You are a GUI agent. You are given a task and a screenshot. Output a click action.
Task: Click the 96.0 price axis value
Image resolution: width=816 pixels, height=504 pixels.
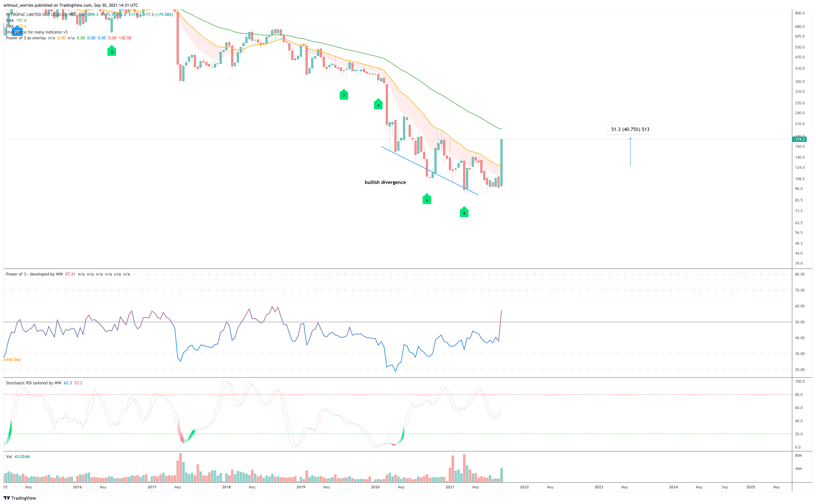[799, 189]
